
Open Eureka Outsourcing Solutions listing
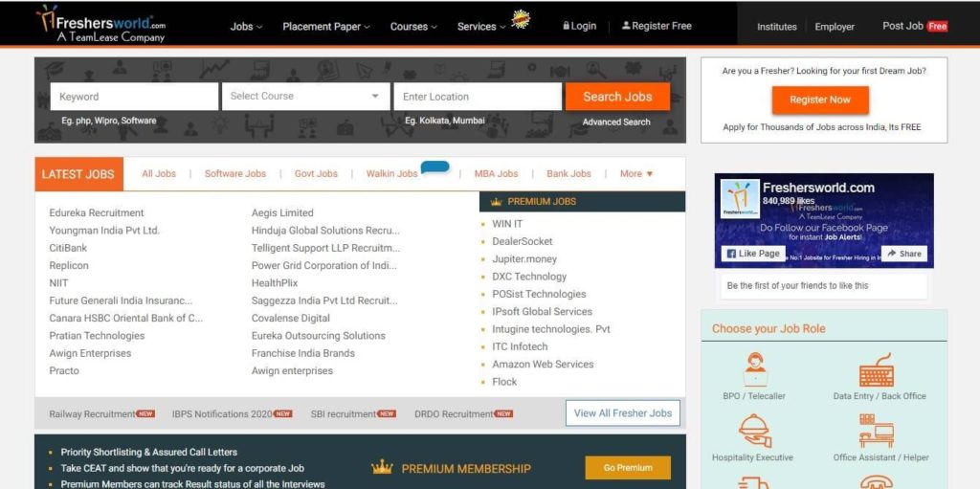[319, 335]
